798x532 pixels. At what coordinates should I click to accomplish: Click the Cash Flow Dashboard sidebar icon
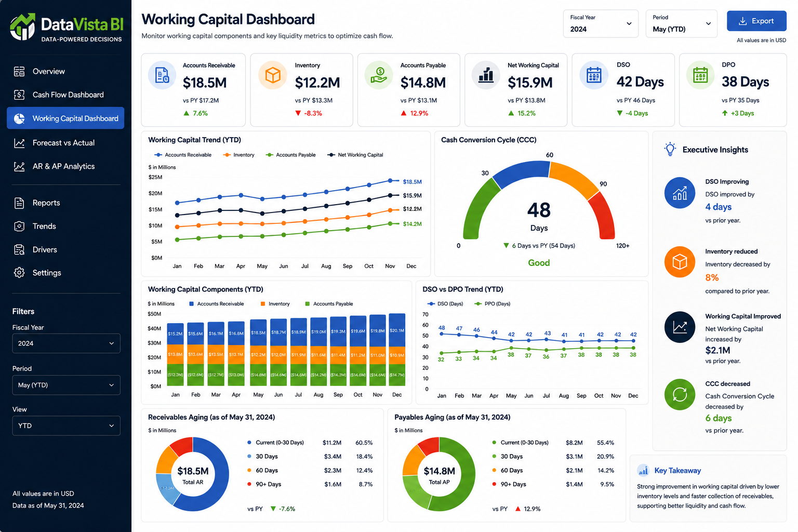point(19,95)
